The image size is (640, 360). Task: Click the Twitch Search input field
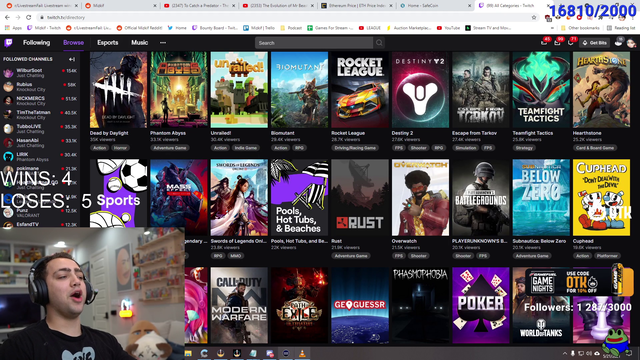314,42
